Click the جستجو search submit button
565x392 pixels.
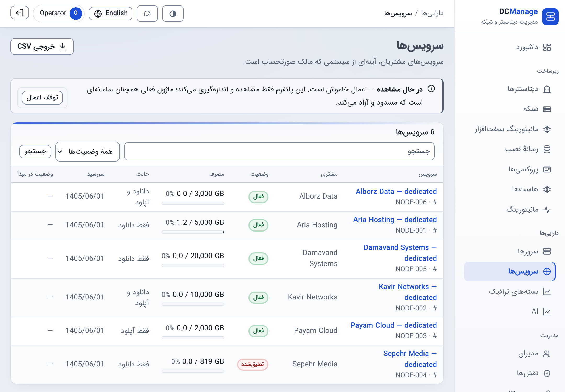(x=35, y=152)
